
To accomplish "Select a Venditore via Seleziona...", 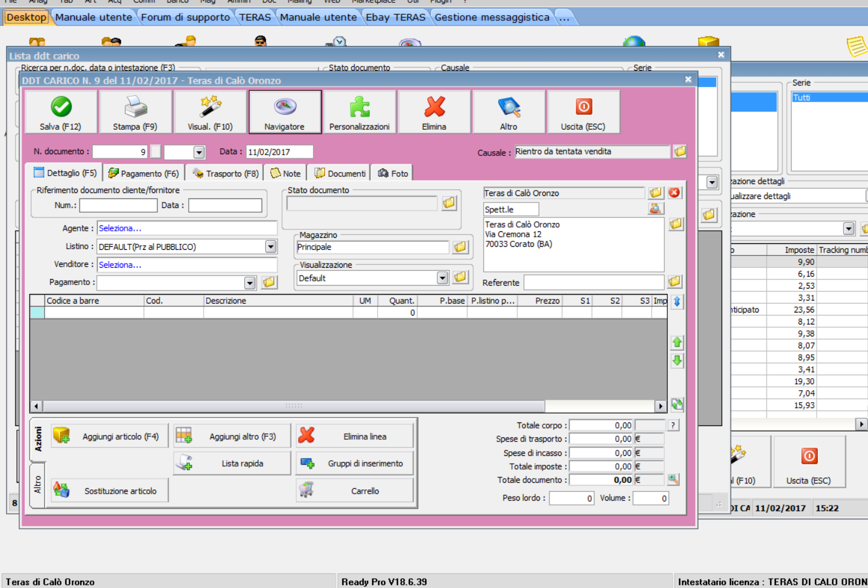I will [187, 265].
